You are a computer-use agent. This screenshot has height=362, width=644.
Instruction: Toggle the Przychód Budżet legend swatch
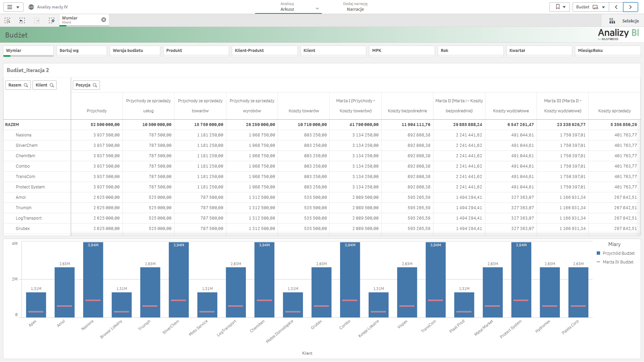(x=598, y=253)
